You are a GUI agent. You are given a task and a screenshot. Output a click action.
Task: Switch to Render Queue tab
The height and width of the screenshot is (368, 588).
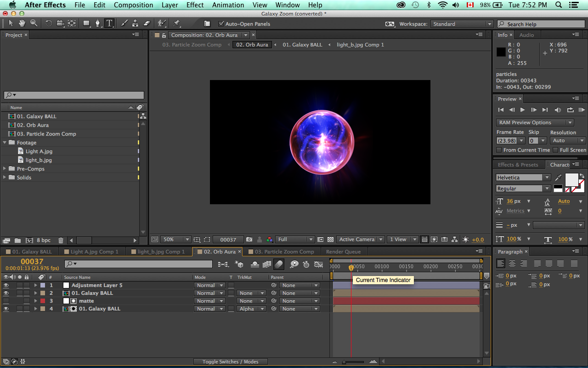(x=343, y=252)
